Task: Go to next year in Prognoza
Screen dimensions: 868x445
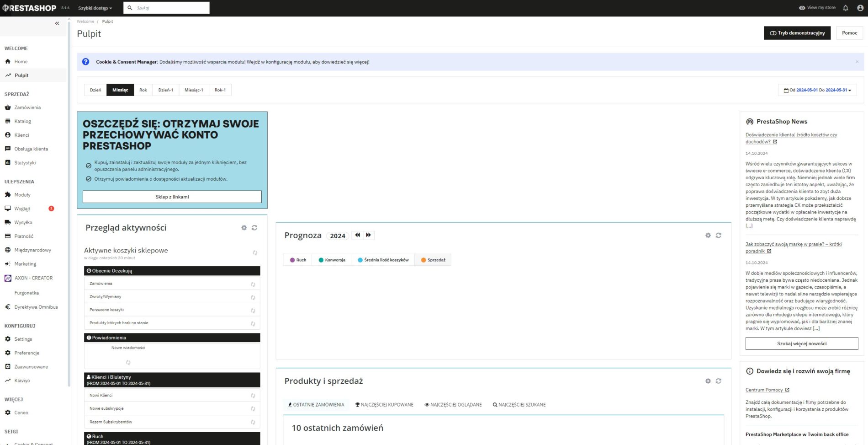Action: 368,235
